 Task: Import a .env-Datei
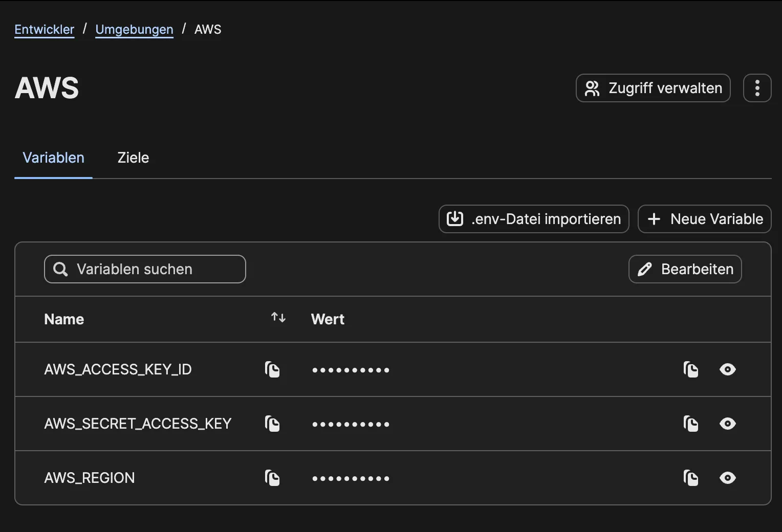(x=534, y=219)
